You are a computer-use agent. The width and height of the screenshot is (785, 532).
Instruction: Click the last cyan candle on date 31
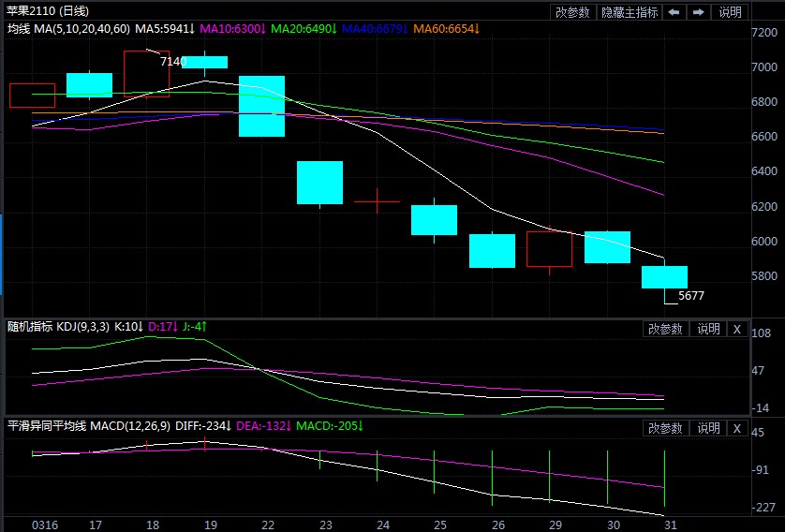click(664, 277)
